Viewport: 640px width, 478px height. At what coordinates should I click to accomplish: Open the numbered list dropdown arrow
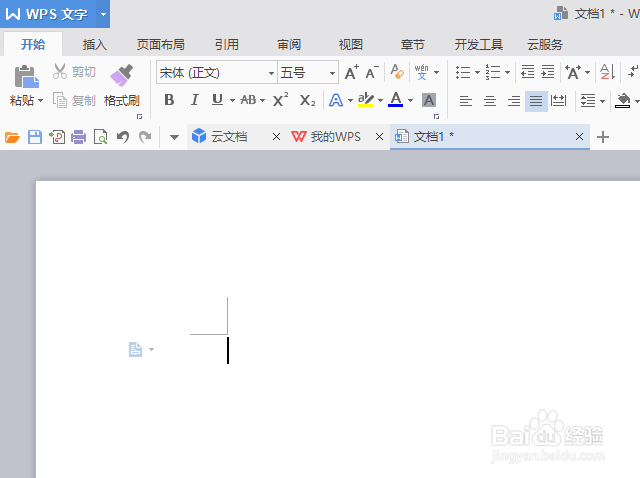(x=507, y=73)
